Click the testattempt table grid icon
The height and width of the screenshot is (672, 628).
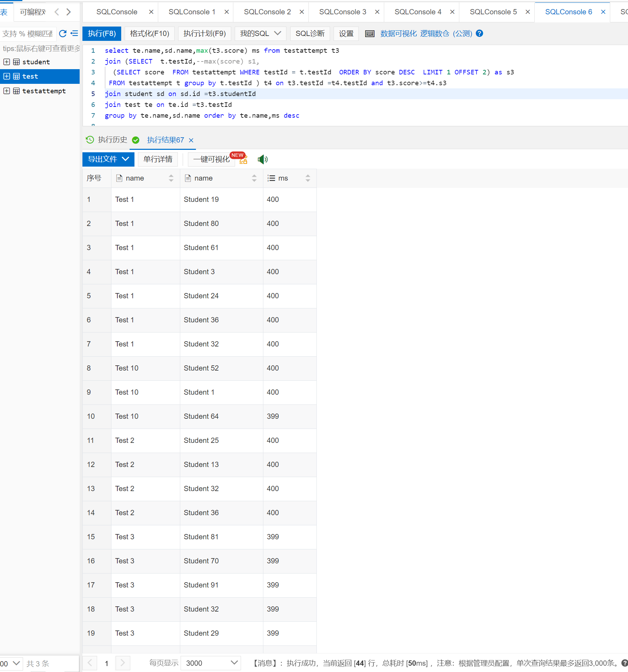[x=16, y=91]
